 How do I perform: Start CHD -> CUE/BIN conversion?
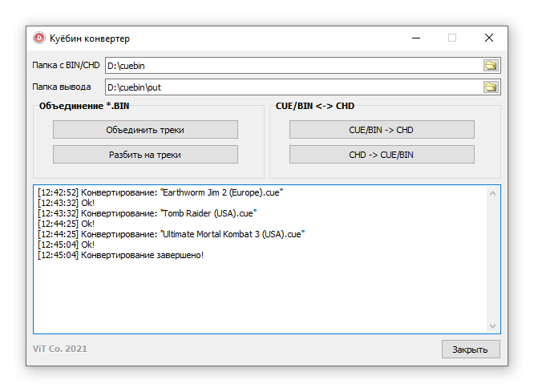point(382,155)
